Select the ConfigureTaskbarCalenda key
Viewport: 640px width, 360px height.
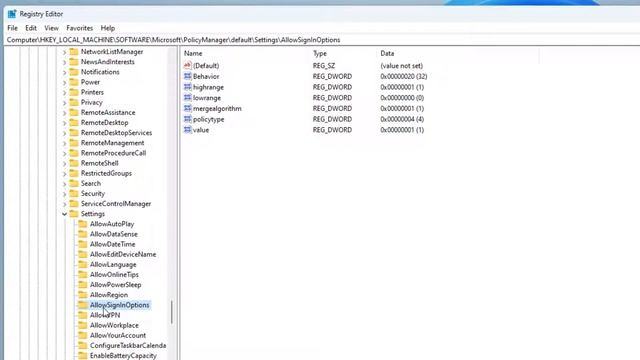tap(128, 346)
